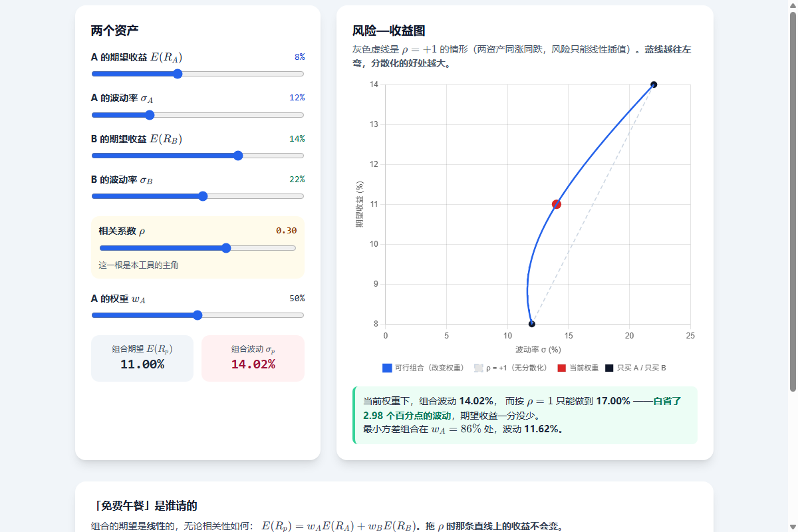Click the black asset A endpoint on chart
Screen dimensions: 798x532
click(x=532, y=324)
